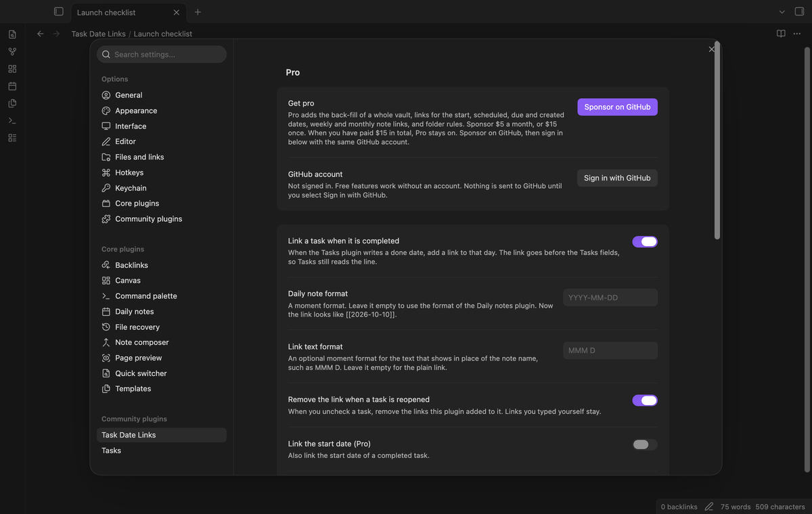Click settings dialog vertical scrollbar
The width and height of the screenshot is (812, 514).
717,141
